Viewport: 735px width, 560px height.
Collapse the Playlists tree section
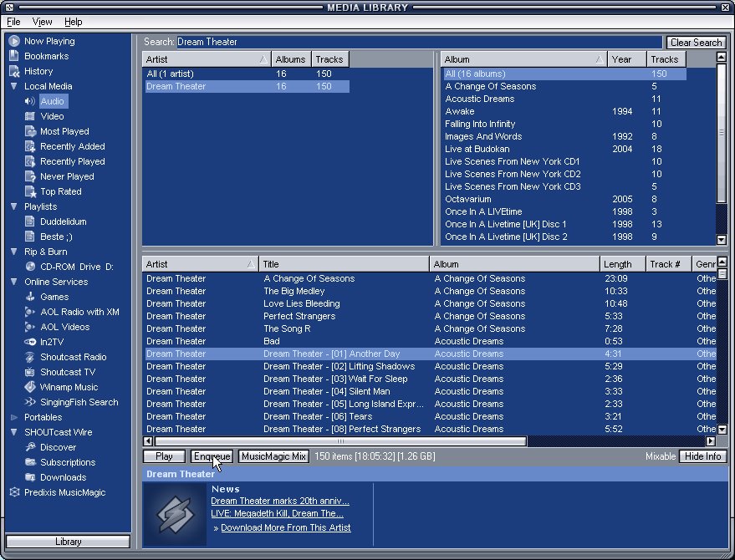14,206
